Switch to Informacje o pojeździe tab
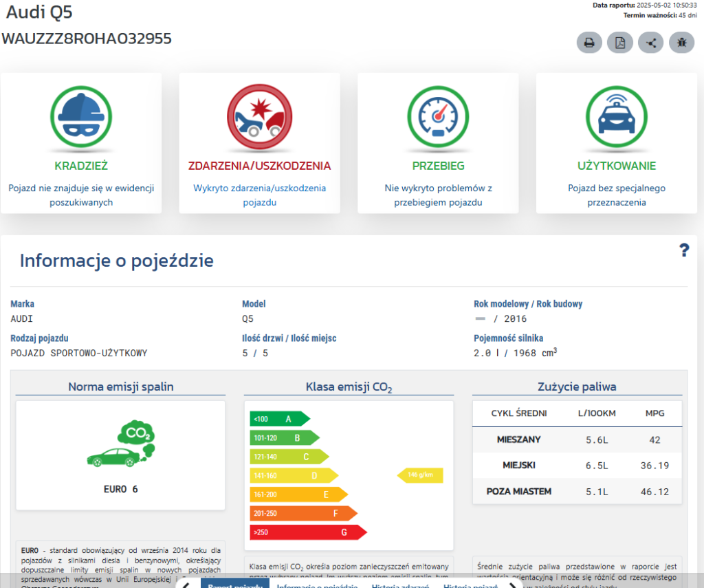This screenshot has width=704, height=588. (x=317, y=585)
